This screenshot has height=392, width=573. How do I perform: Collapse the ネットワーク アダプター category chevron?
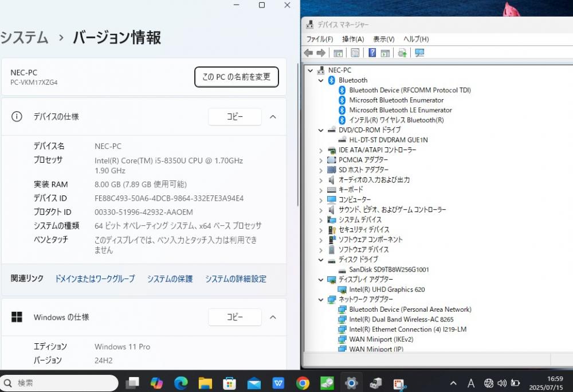pos(321,300)
